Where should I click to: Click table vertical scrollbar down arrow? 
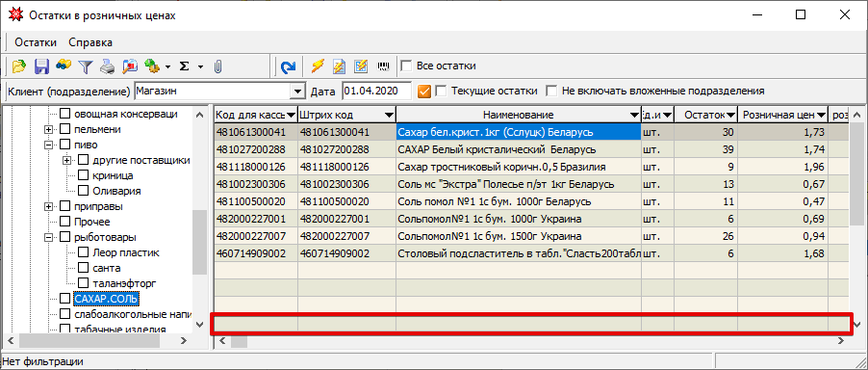[x=857, y=325]
